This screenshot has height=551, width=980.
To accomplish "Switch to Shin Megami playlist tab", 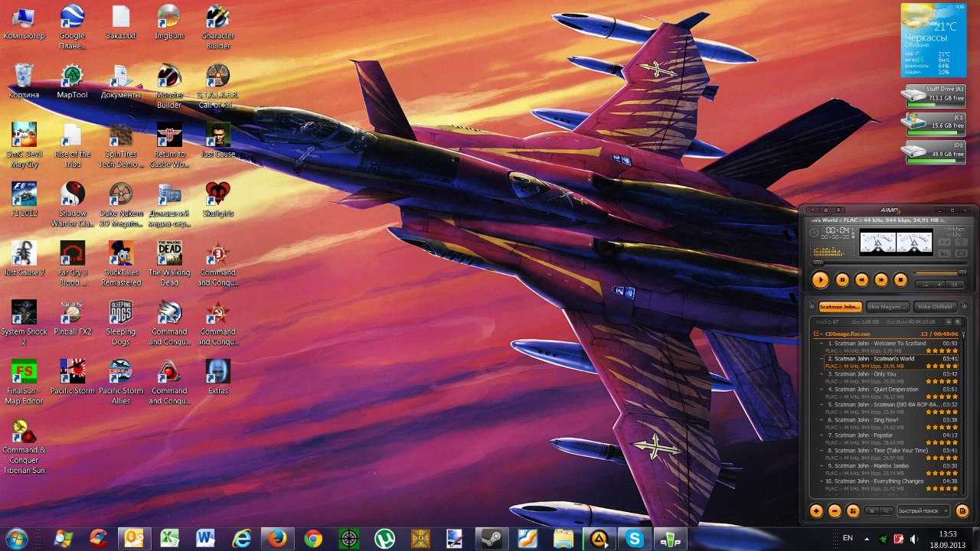I will click(x=888, y=307).
